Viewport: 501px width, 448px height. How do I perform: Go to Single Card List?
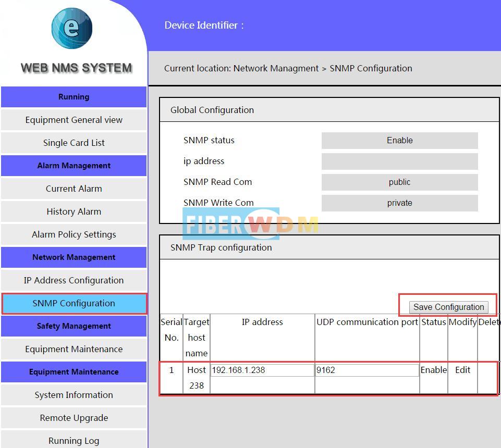click(x=74, y=143)
